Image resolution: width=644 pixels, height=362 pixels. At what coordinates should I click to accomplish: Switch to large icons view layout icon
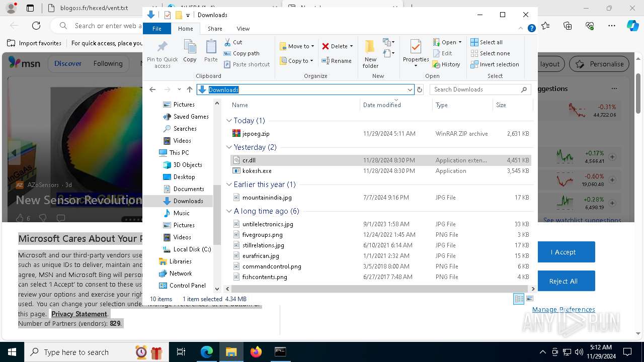tap(529, 299)
